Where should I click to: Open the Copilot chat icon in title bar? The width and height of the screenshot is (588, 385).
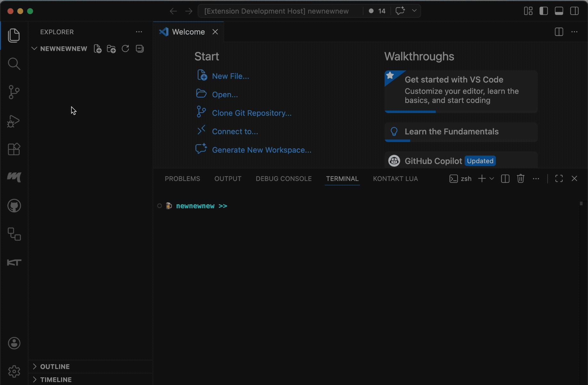pos(400,11)
